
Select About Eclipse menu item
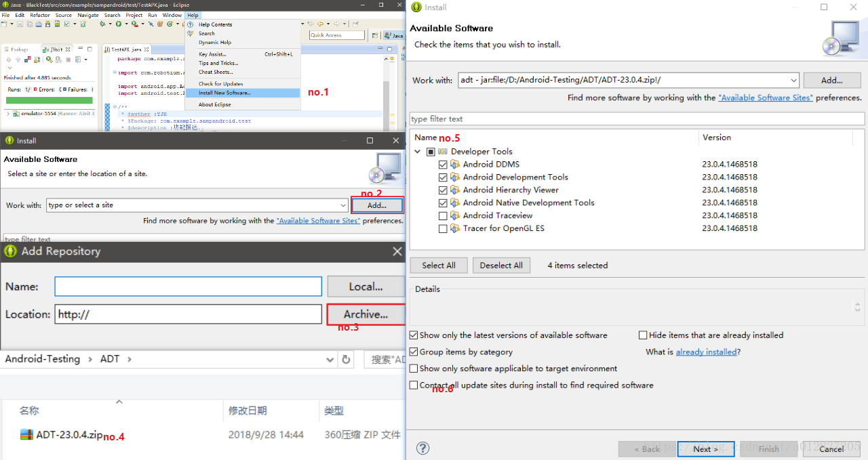click(x=214, y=104)
